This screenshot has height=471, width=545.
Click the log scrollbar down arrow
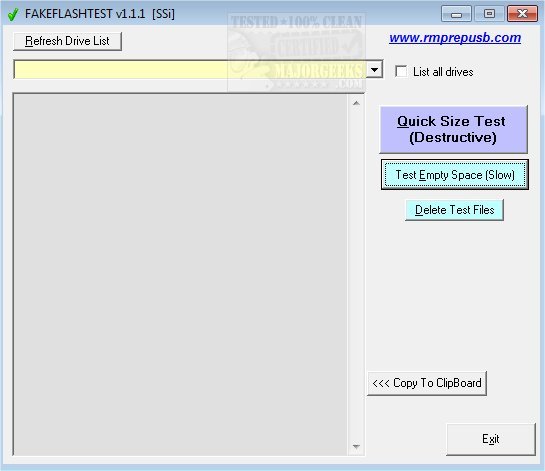click(356, 446)
